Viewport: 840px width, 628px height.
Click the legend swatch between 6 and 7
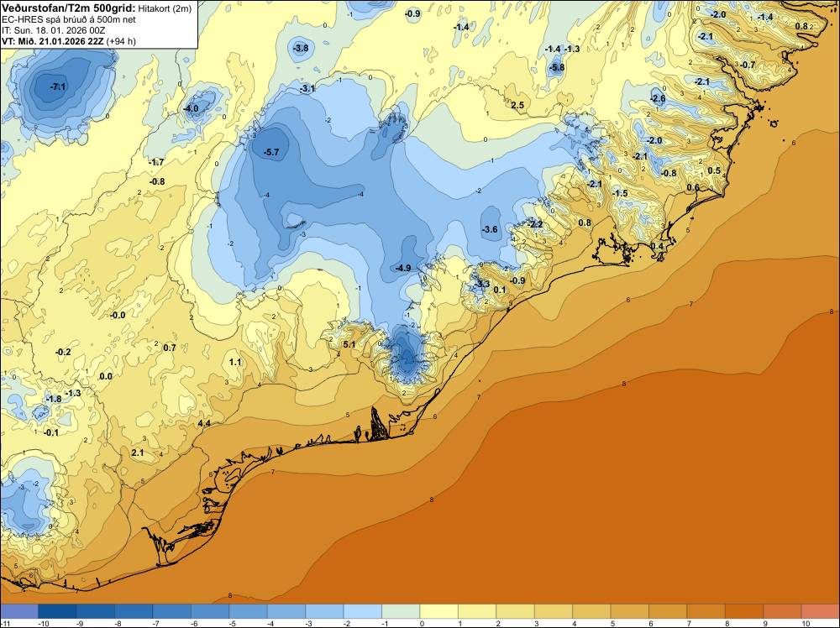[668, 611]
